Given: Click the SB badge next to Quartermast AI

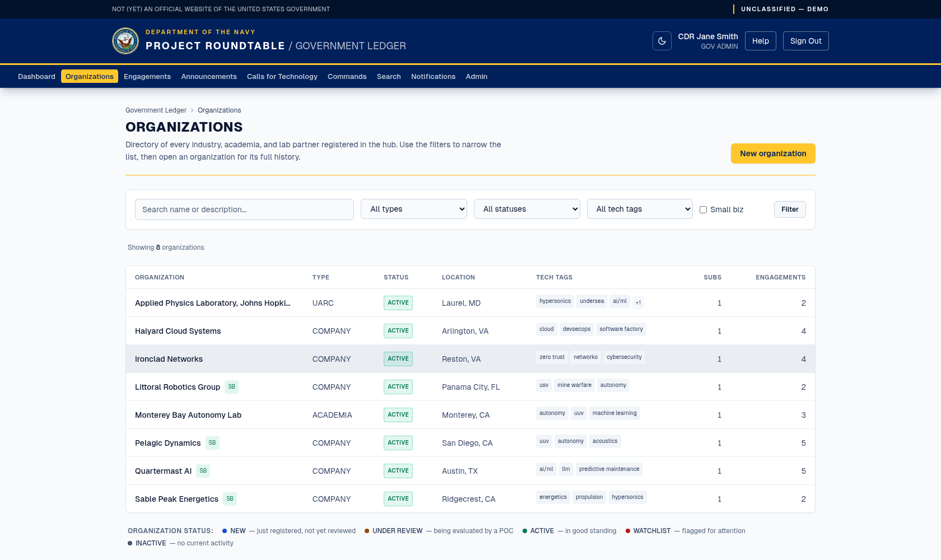Looking at the screenshot, I should (203, 471).
